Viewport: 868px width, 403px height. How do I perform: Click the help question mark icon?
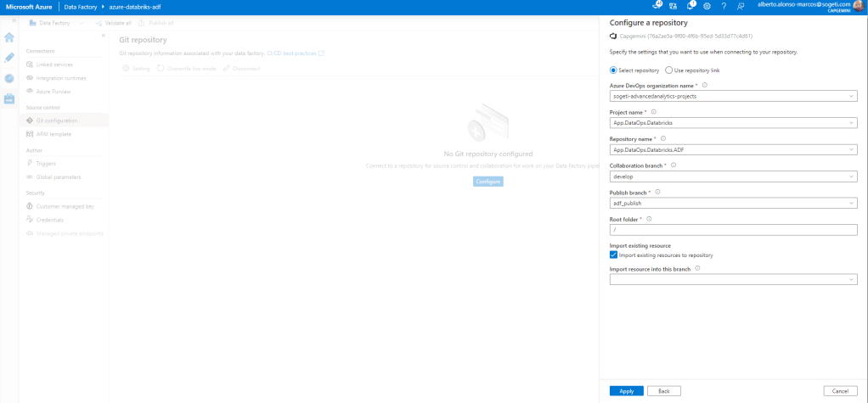pyautogui.click(x=723, y=6)
